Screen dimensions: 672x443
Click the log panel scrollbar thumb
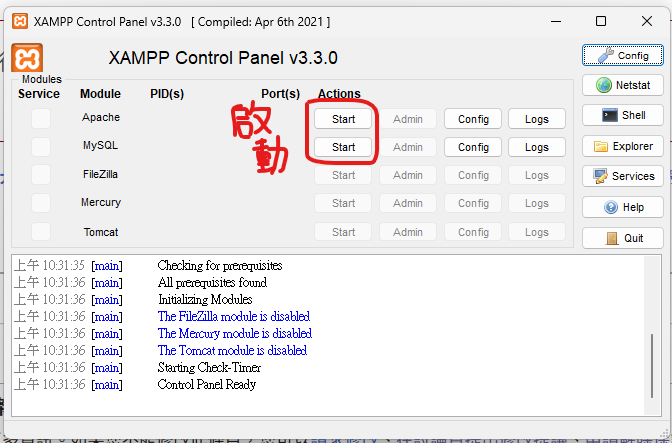[652, 366]
